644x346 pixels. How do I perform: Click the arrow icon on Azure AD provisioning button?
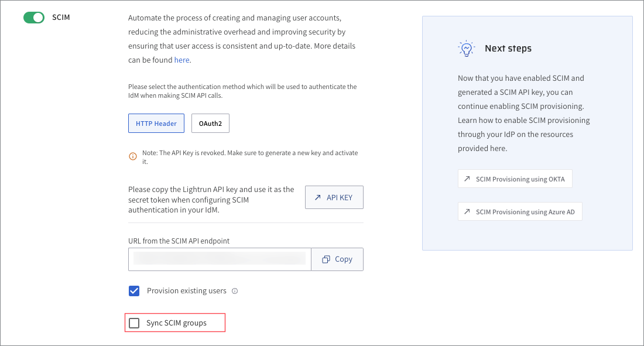click(467, 212)
